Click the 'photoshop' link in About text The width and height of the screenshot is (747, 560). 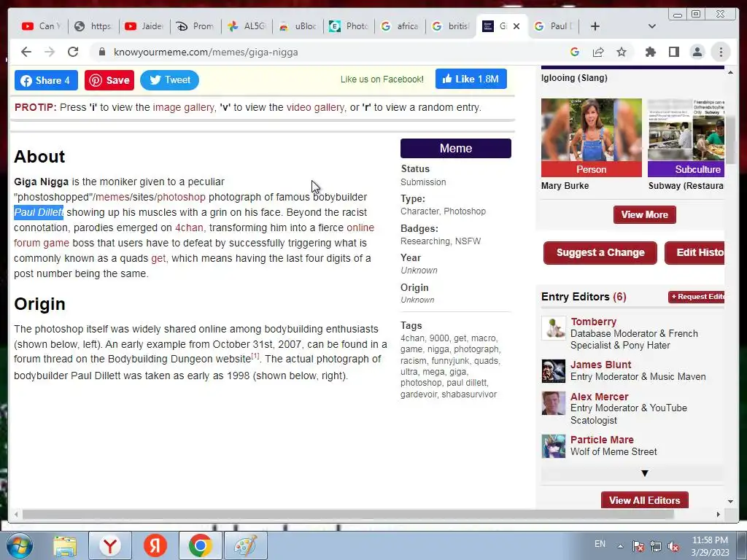click(181, 197)
